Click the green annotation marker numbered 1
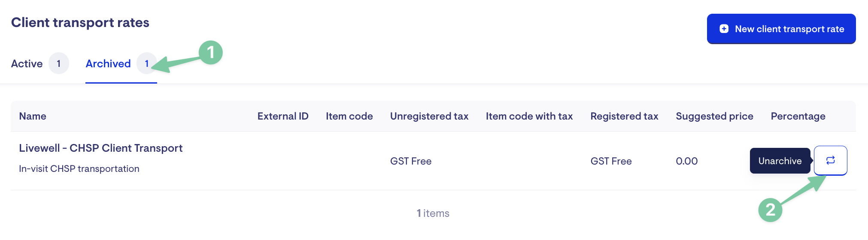Viewport: 868px width, 240px height. coord(210,53)
